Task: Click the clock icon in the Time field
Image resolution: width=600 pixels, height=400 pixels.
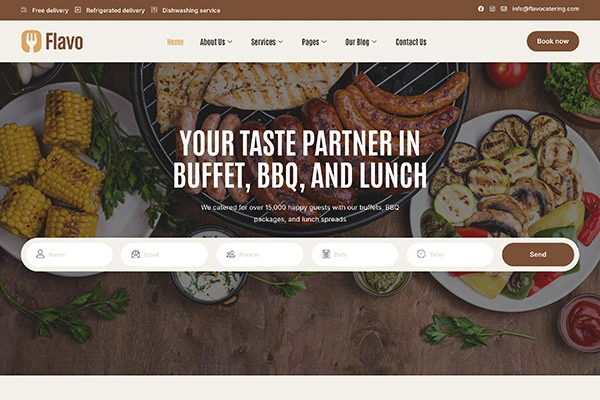Action: pos(421,254)
